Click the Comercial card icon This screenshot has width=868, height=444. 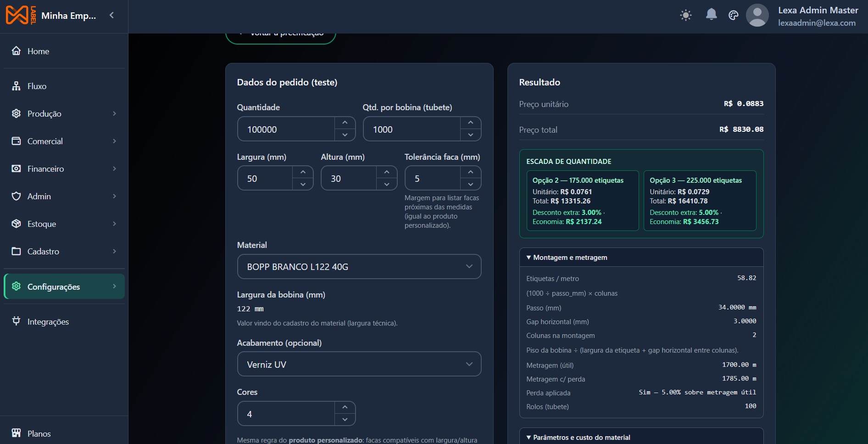[x=16, y=141]
